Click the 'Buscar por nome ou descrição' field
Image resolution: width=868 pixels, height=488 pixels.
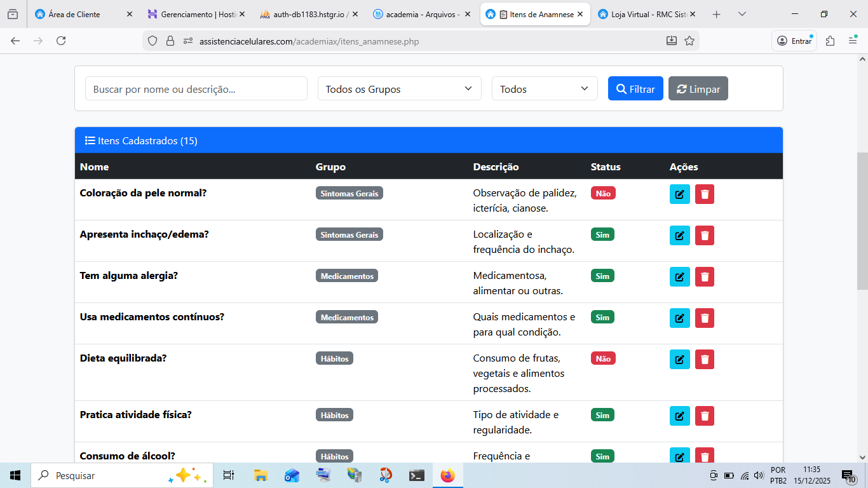[x=196, y=89]
